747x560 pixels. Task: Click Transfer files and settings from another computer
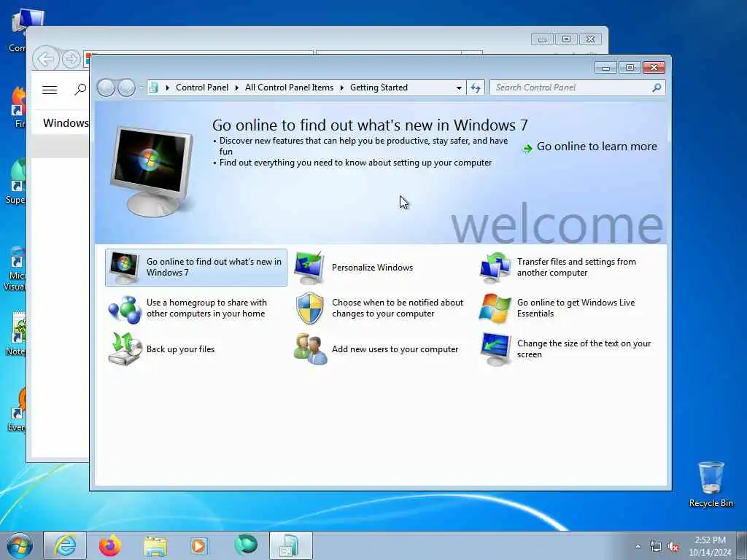[x=576, y=267]
